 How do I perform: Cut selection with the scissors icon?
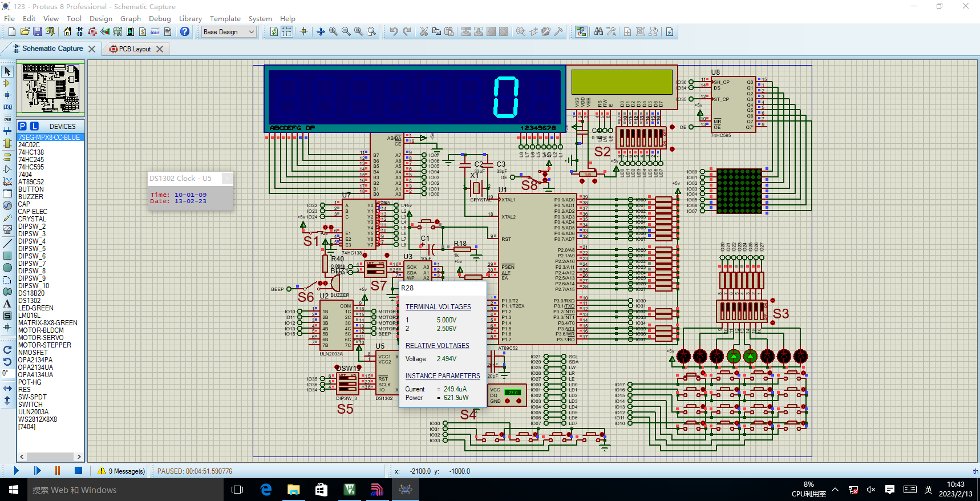(x=424, y=32)
